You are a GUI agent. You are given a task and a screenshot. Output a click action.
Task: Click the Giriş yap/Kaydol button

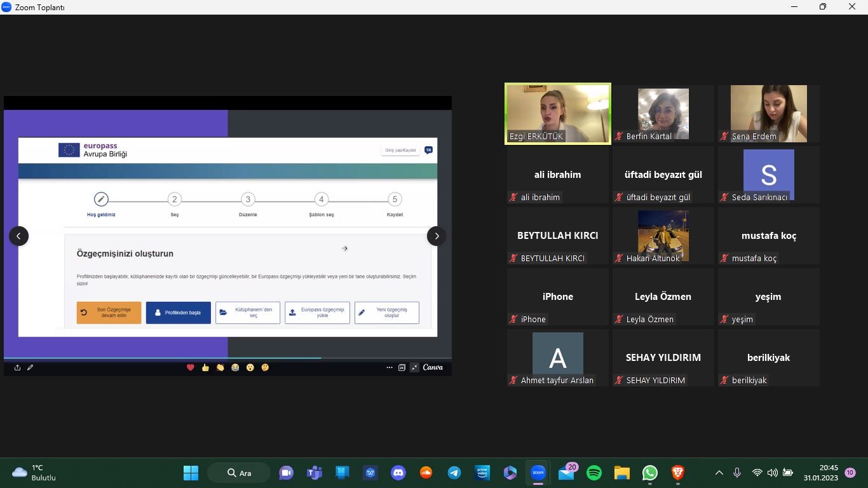[400, 151]
